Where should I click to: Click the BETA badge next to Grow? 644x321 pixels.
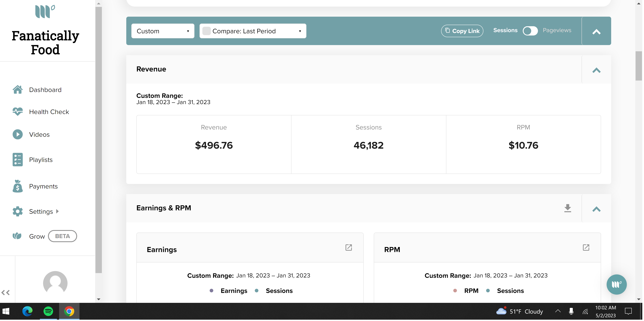(x=62, y=236)
